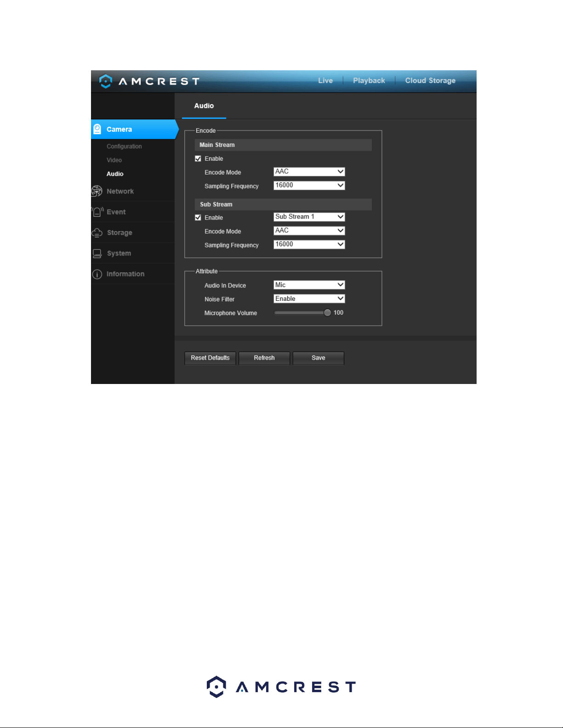Click the Refresh button
This screenshot has height=728, width=563.
click(x=264, y=358)
